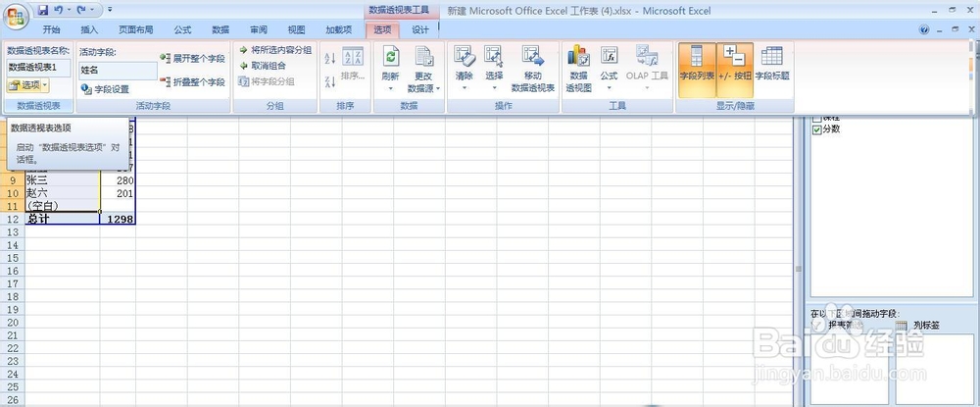Image resolution: width=980 pixels, height=407 pixels.
Task: Click the 选项 PivotTable options button
Action: (24, 85)
